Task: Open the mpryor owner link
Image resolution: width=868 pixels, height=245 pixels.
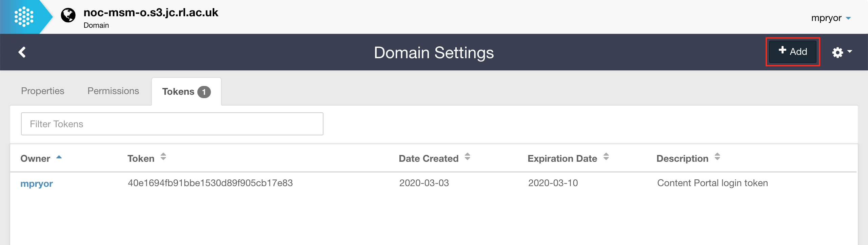Action: pyautogui.click(x=37, y=183)
